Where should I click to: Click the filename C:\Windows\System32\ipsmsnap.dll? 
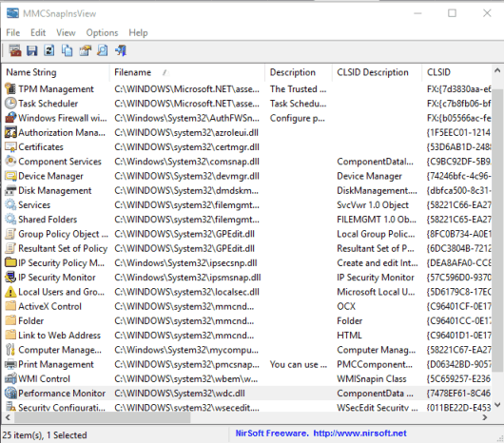tap(187, 278)
